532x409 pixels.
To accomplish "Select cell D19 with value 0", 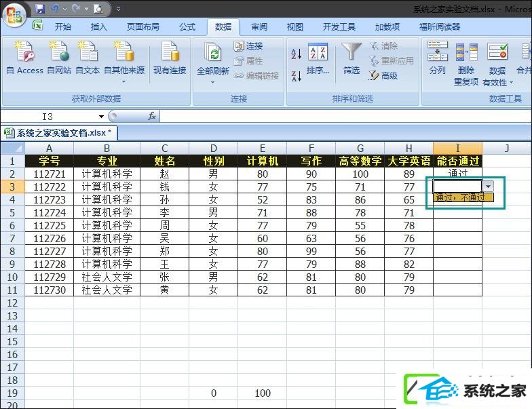I will (x=213, y=393).
